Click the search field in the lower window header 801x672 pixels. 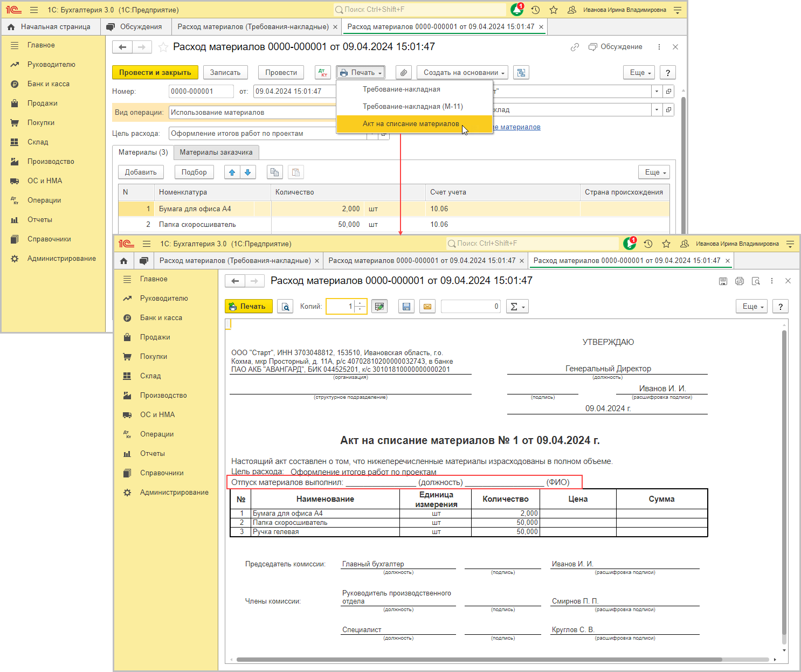pyautogui.click(x=533, y=244)
